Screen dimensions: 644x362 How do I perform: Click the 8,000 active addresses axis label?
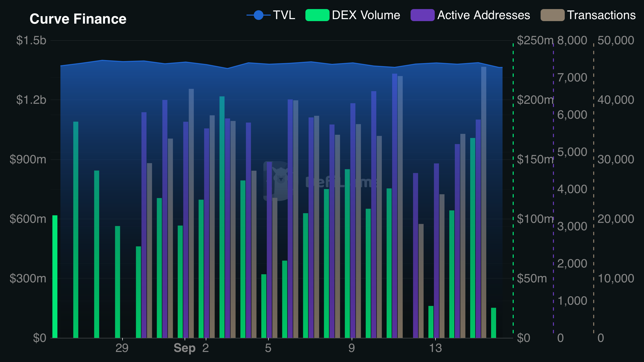572,40
